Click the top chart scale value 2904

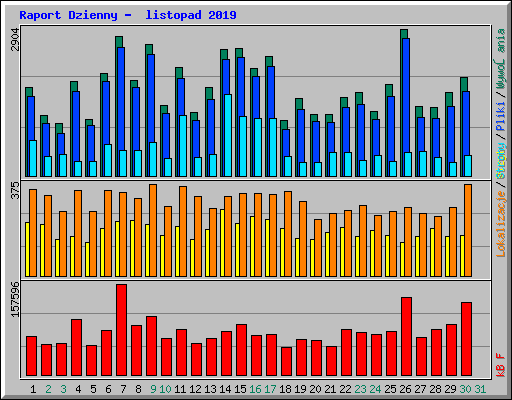click(x=15, y=40)
